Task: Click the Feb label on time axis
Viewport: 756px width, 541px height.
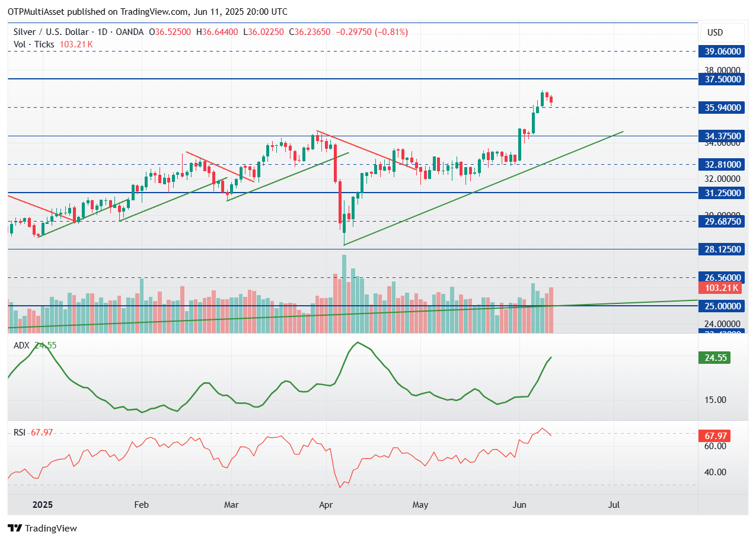Action: (141, 505)
